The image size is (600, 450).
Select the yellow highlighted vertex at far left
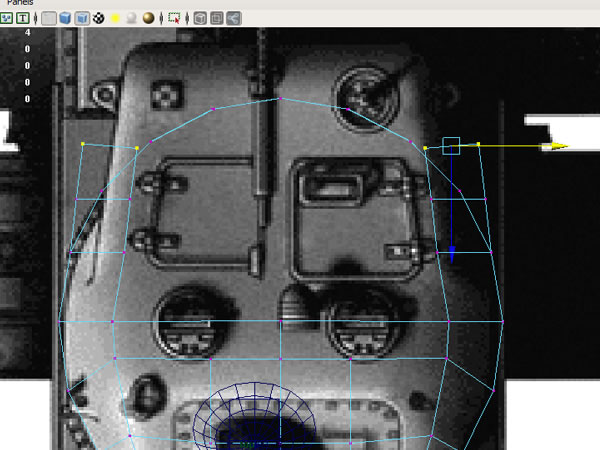click(83, 144)
